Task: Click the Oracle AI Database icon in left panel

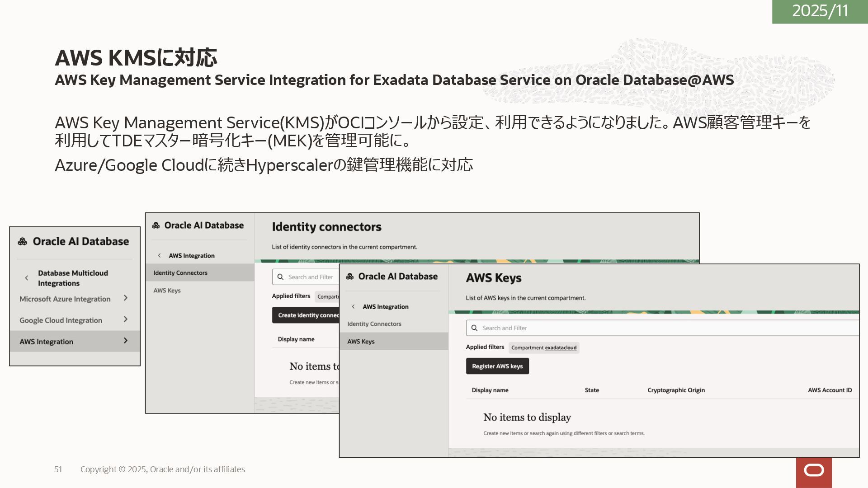Action: click(x=22, y=242)
